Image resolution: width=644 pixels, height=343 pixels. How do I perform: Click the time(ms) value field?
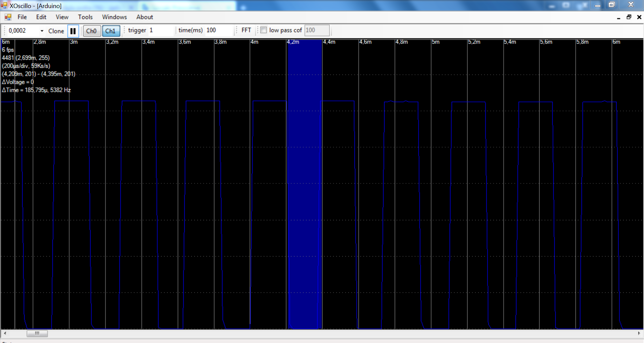219,30
